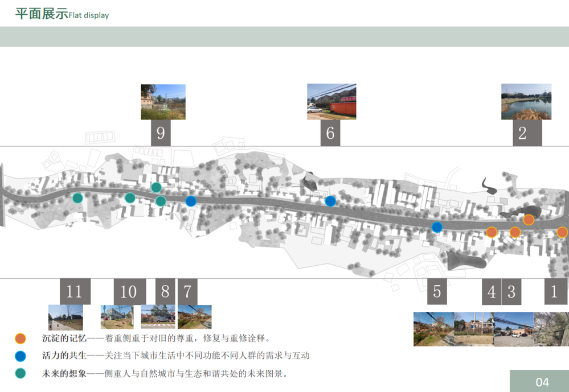Open the pond photo above label 2
569x392 pixels.
[x=526, y=101]
